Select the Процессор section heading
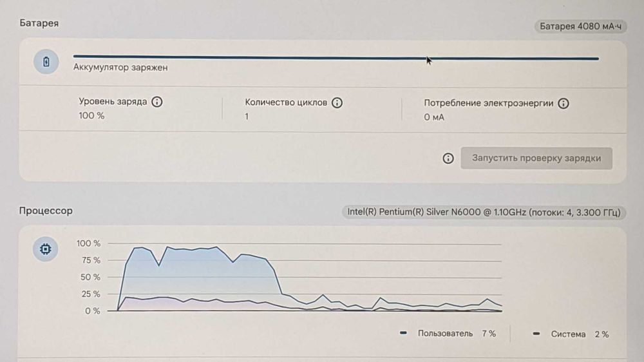 click(46, 211)
